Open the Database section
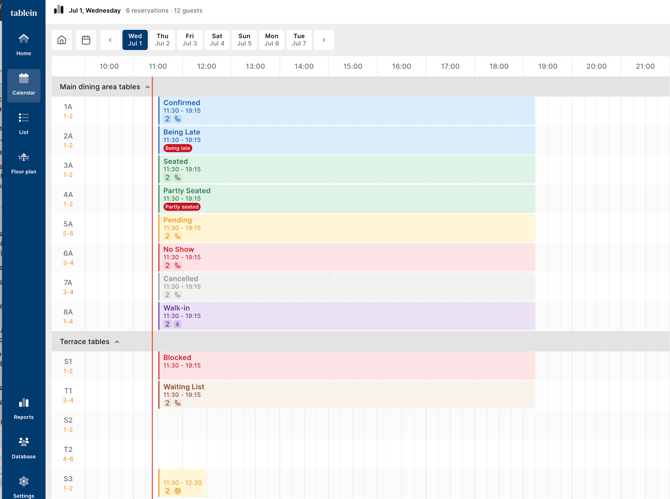Image resolution: width=670 pixels, height=499 pixels. pyautogui.click(x=24, y=448)
